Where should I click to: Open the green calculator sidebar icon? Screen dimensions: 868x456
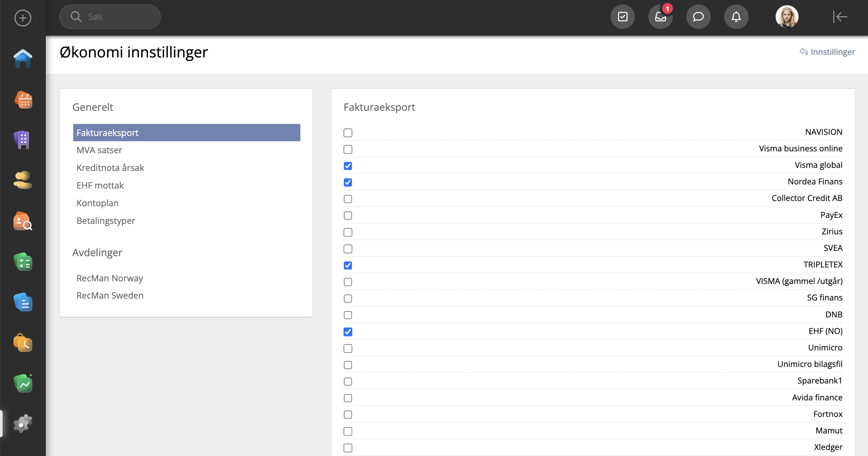click(x=23, y=262)
